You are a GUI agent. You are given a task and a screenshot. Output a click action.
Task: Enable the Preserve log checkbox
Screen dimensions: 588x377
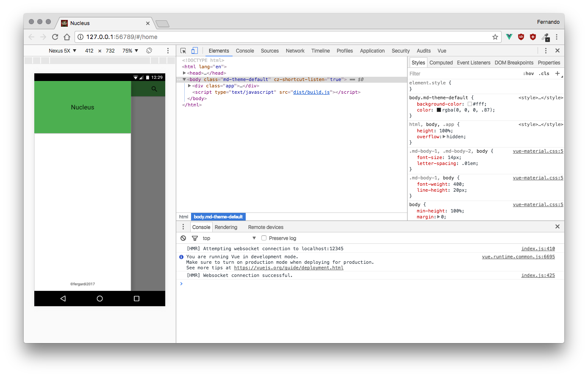click(x=264, y=238)
